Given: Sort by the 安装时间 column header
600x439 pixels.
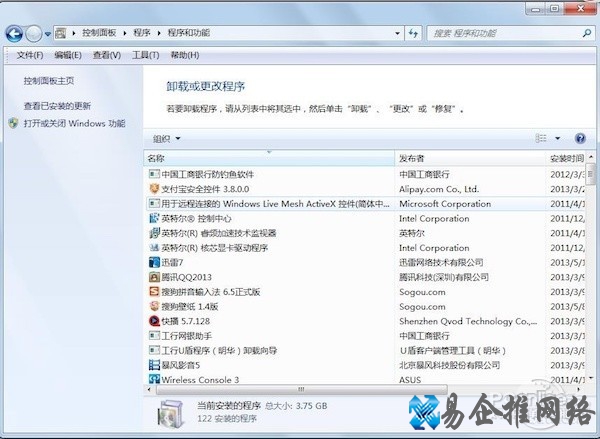Looking at the screenshot, I should click(566, 158).
